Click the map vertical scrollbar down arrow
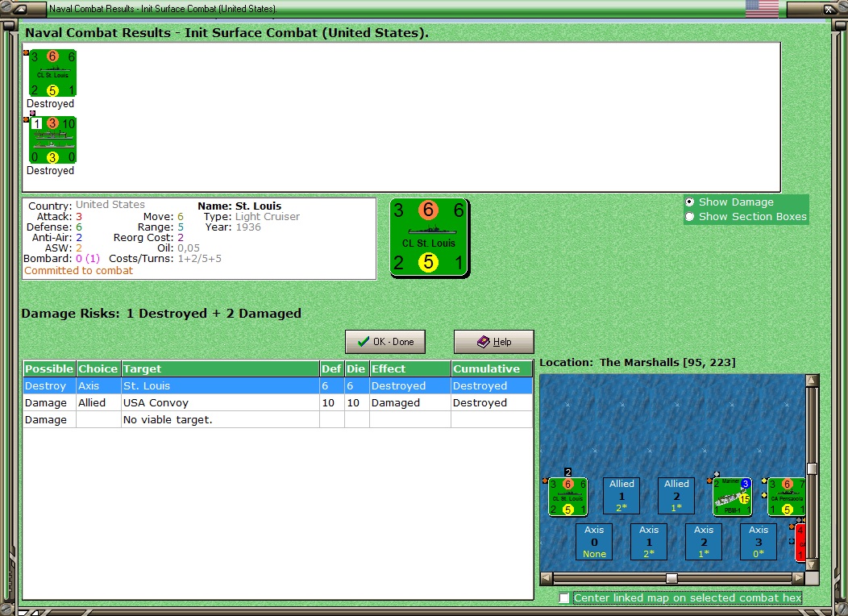 [811, 564]
